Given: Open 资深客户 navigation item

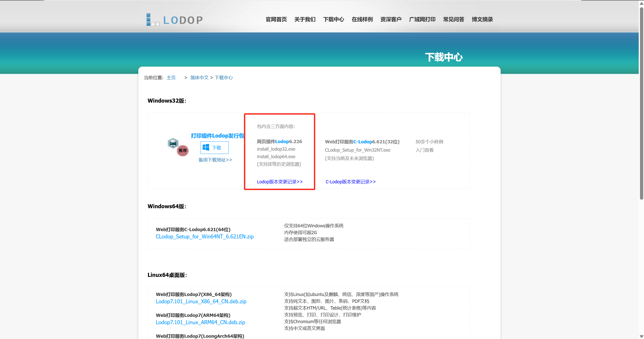Looking at the screenshot, I should (x=391, y=19).
